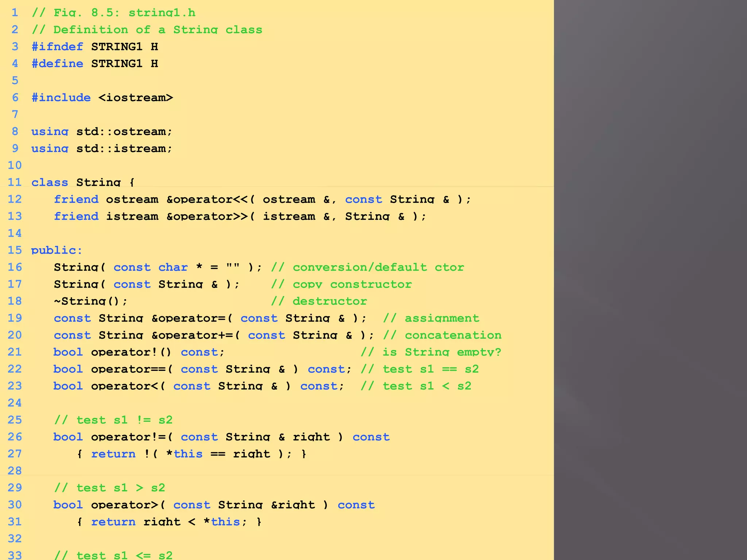
Task: Click line number 24
Action: click(x=15, y=402)
